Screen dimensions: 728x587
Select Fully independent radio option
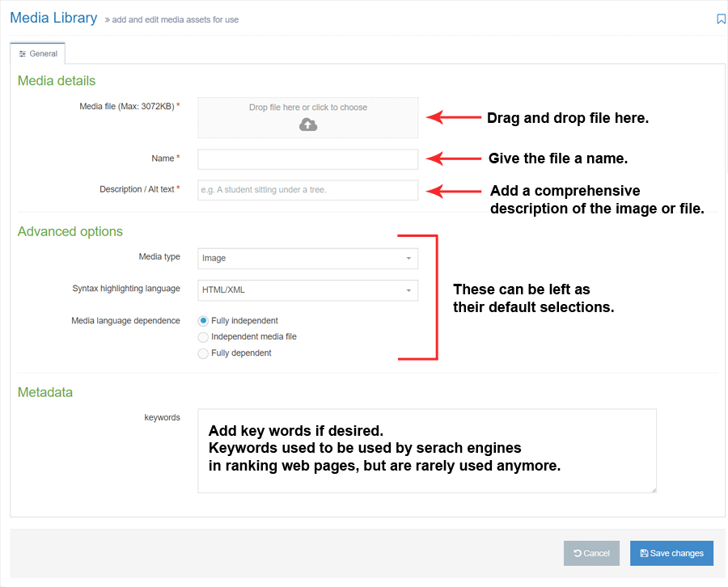203,321
